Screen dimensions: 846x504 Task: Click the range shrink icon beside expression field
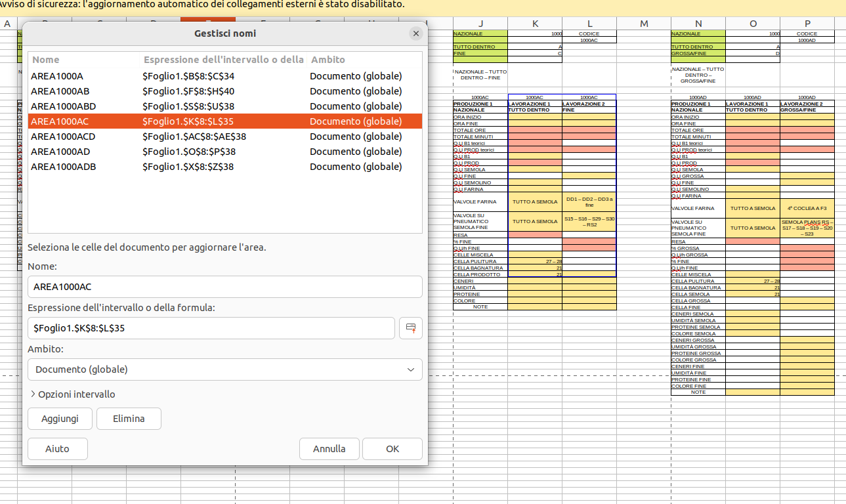coord(411,327)
